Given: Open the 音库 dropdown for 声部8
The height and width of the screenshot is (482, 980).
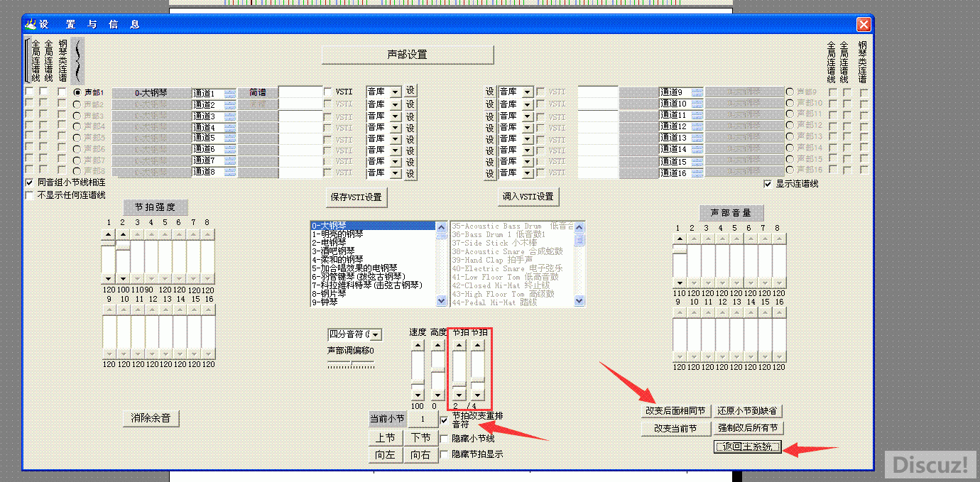Looking at the screenshot, I should pos(395,172).
